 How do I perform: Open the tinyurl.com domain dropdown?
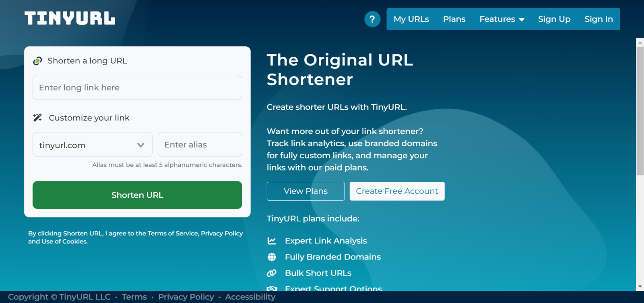coord(93,145)
